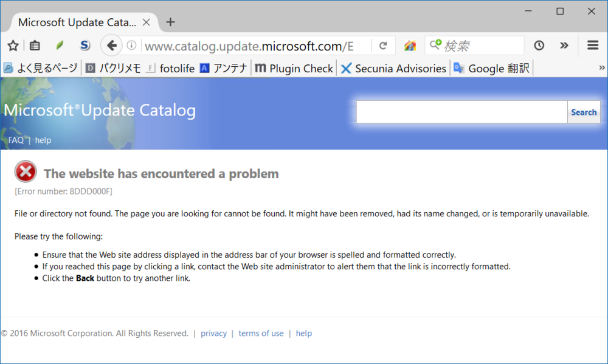The height and width of the screenshot is (364, 608).
Task: Expand toolbar overflow double chevron
Action: [564, 46]
